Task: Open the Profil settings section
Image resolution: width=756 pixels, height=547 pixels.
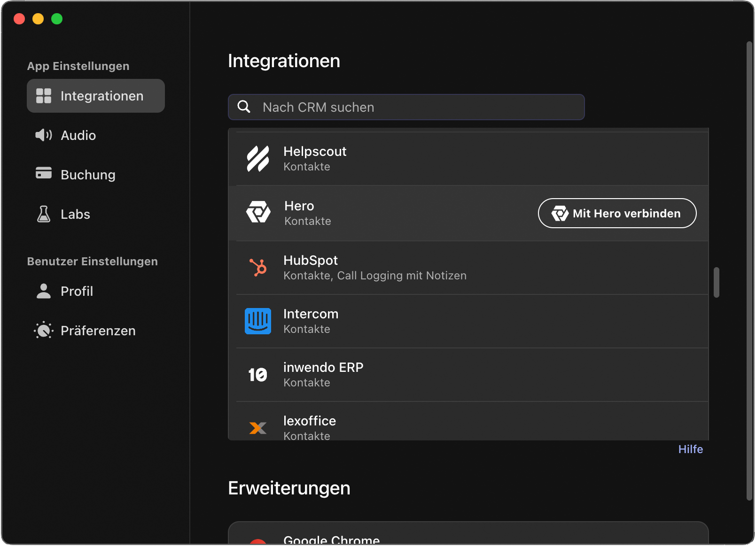Action: [77, 291]
